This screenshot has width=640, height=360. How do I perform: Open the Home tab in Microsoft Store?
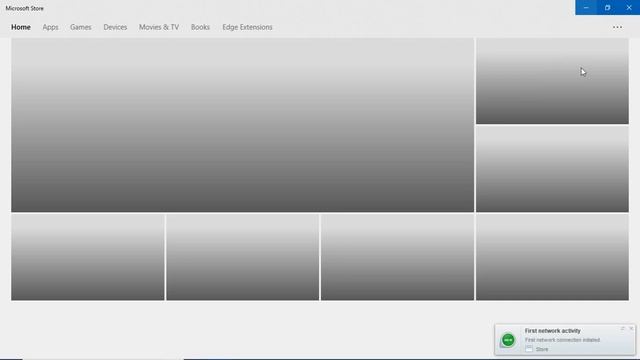click(x=21, y=27)
